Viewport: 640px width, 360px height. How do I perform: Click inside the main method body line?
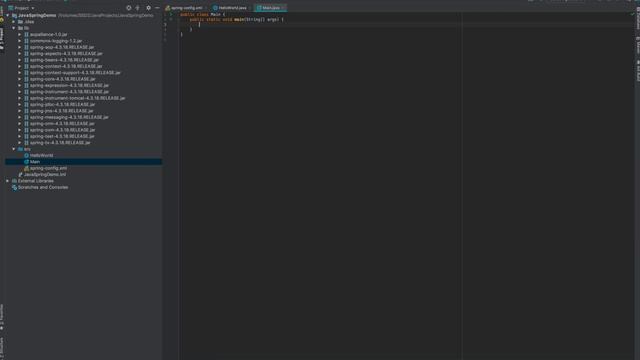click(x=406, y=24)
